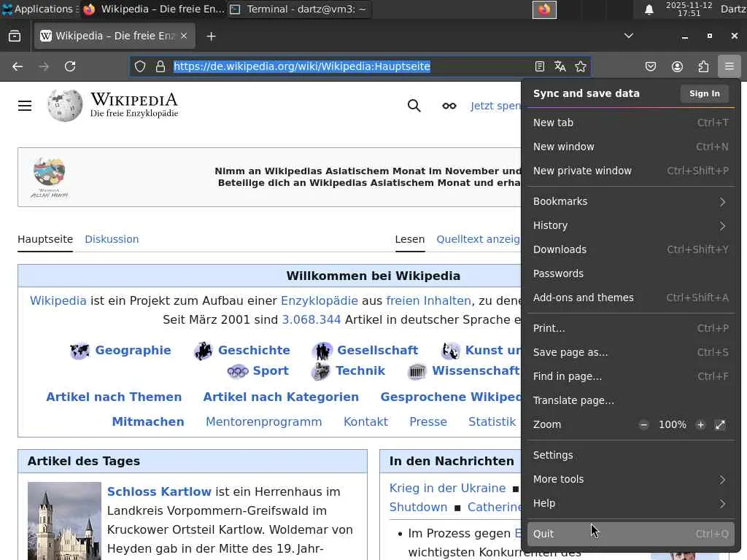
Task: Choose Save page as...
Action: tap(631, 352)
